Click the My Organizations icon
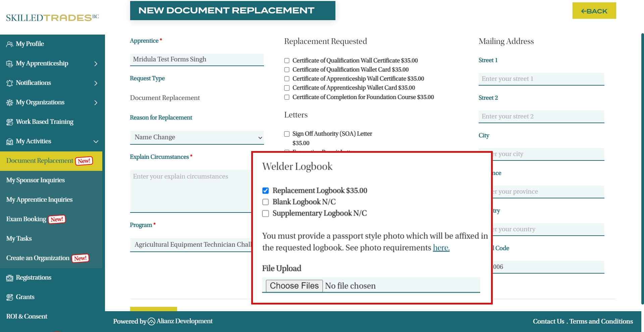 click(9, 103)
